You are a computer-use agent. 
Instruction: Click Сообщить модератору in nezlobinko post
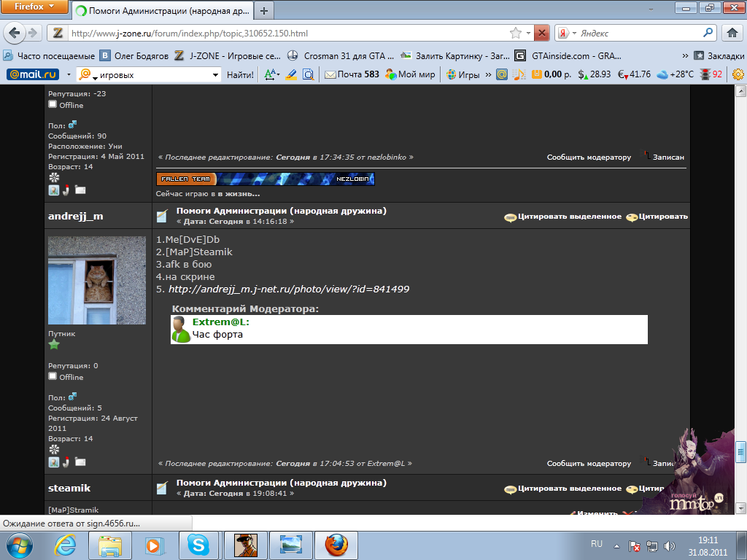pyautogui.click(x=589, y=157)
